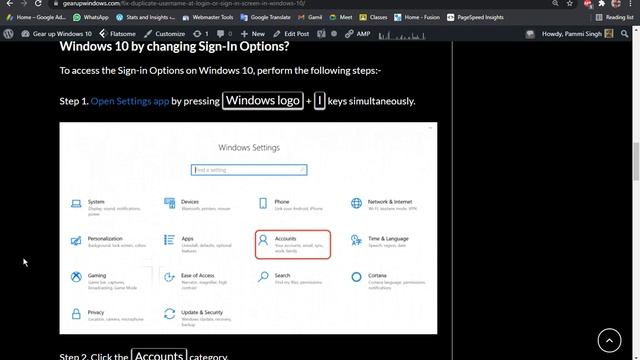This screenshot has width=640, height=360.
Task: Open the Yoast SEO icon in admin bar
Action: point(321,34)
